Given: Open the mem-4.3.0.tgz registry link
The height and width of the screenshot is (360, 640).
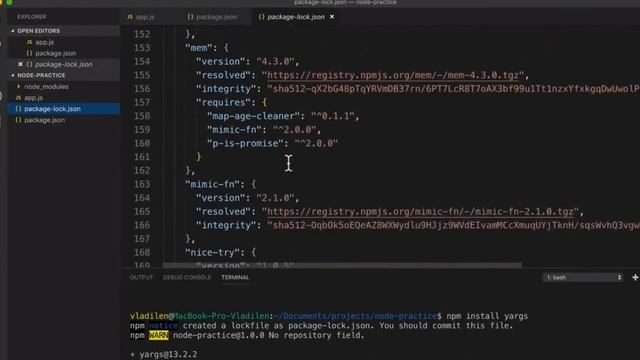Looking at the screenshot, I should point(393,76).
